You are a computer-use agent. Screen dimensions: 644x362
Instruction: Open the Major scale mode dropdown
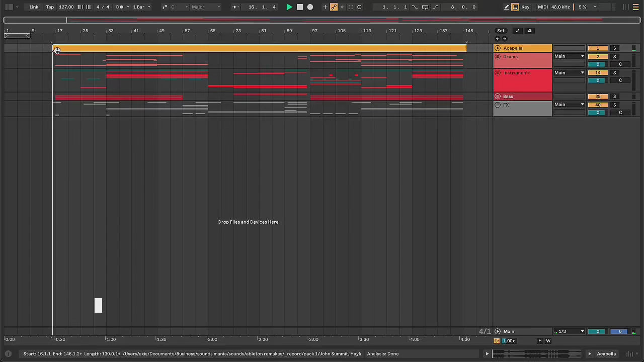tap(206, 7)
